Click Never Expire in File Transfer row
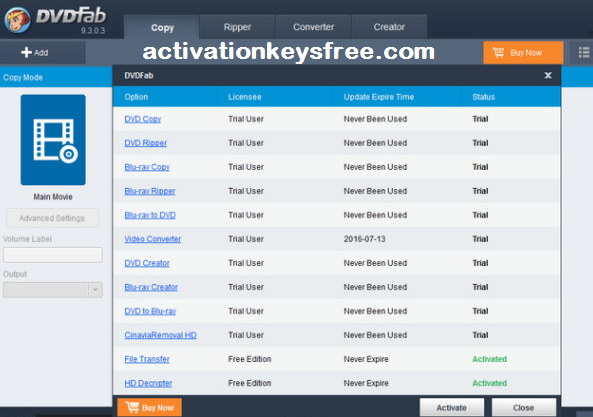593x417 pixels. [366, 359]
